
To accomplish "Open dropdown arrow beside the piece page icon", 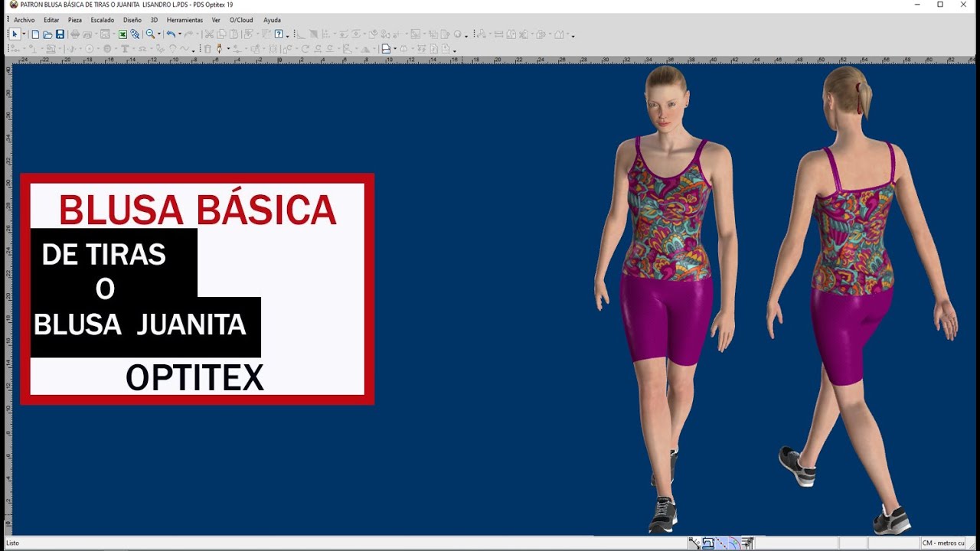I will click(395, 49).
